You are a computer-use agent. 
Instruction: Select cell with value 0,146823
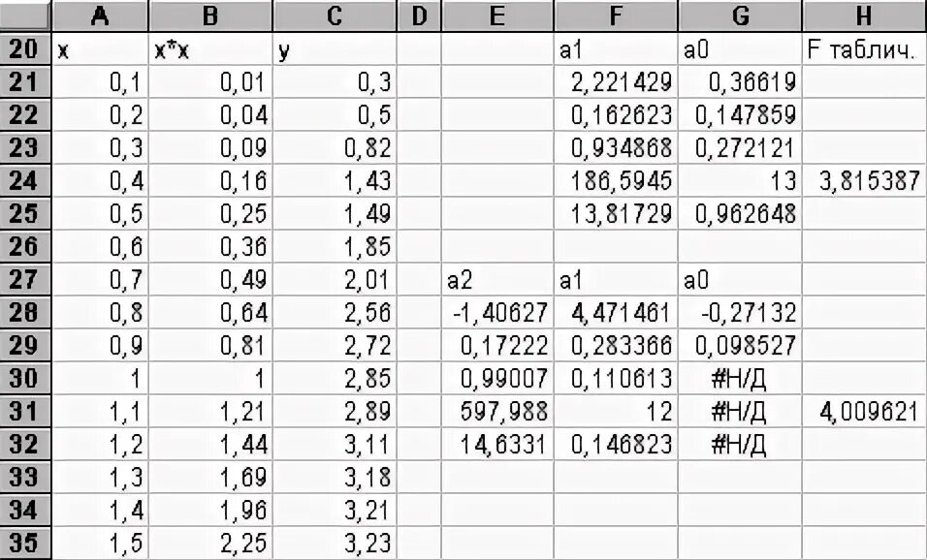(x=616, y=444)
